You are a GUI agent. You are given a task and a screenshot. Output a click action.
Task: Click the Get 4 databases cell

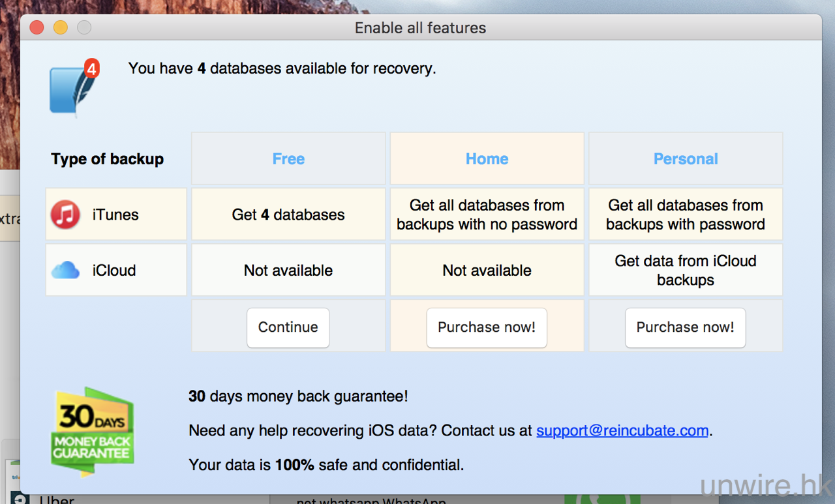click(288, 215)
